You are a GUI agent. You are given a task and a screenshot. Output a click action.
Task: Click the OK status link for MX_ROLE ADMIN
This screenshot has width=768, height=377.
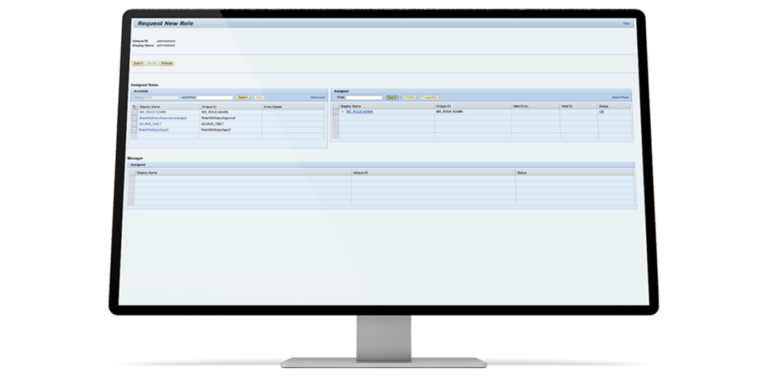(x=601, y=112)
